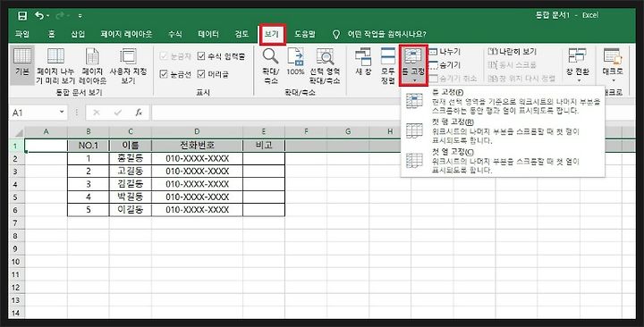
Task: Click the greyed-out 동시 스크롤 option
Action: click(513, 65)
